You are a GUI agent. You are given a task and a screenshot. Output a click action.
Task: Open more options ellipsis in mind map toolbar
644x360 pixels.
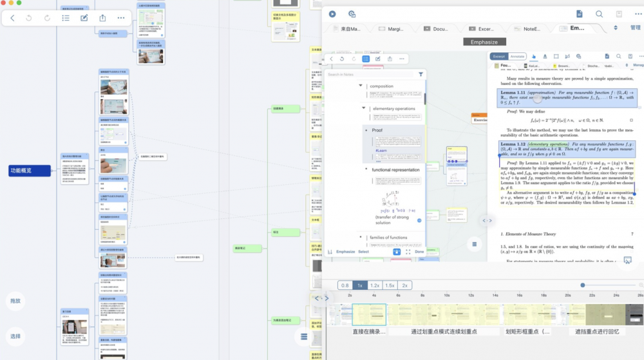click(121, 18)
